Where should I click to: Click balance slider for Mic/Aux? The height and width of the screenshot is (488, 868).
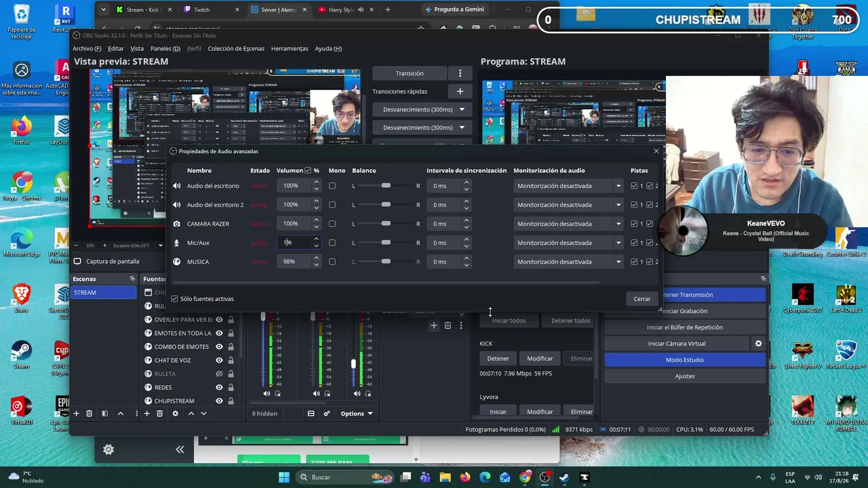click(x=385, y=243)
